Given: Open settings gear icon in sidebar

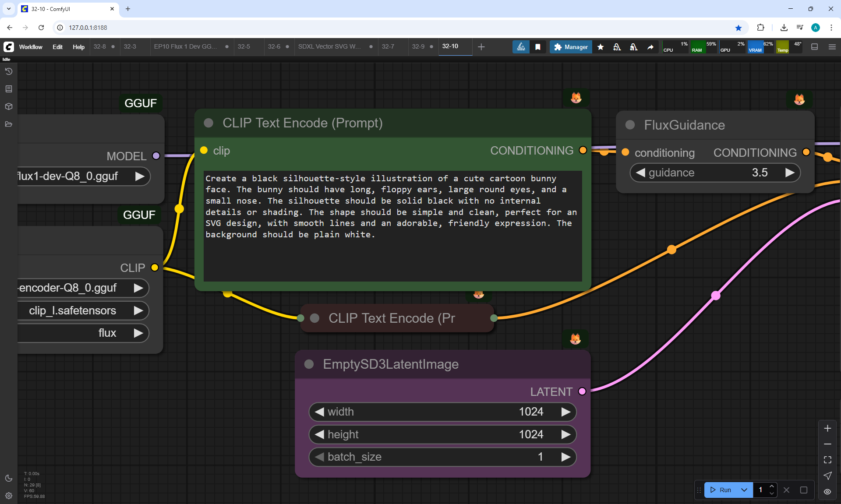Looking at the screenshot, I should point(9,496).
